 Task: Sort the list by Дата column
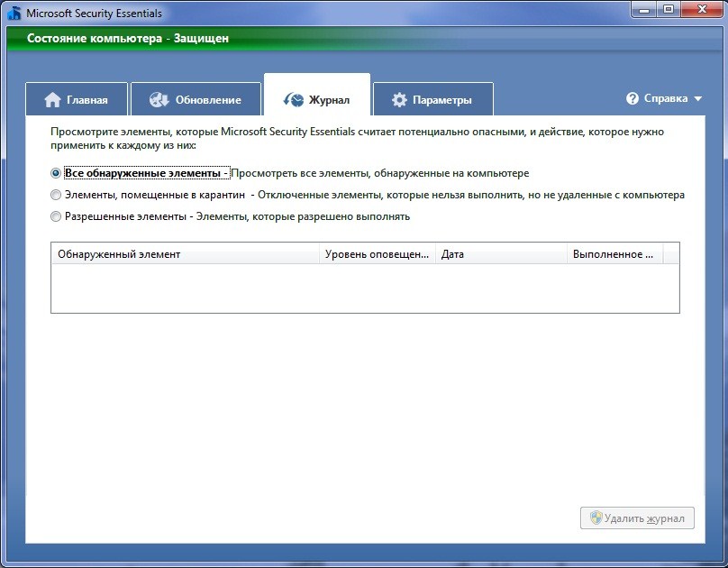(501, 254)
